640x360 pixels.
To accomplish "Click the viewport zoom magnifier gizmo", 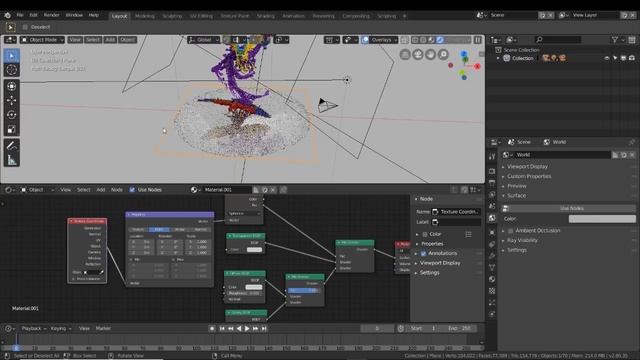I will pos(443,54).
